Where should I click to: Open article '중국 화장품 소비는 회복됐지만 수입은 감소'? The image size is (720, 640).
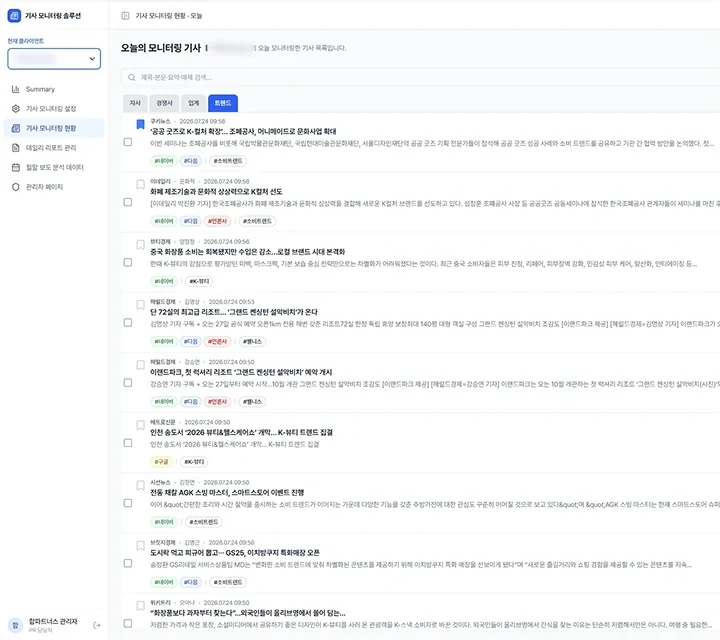[x=248, y=252]
